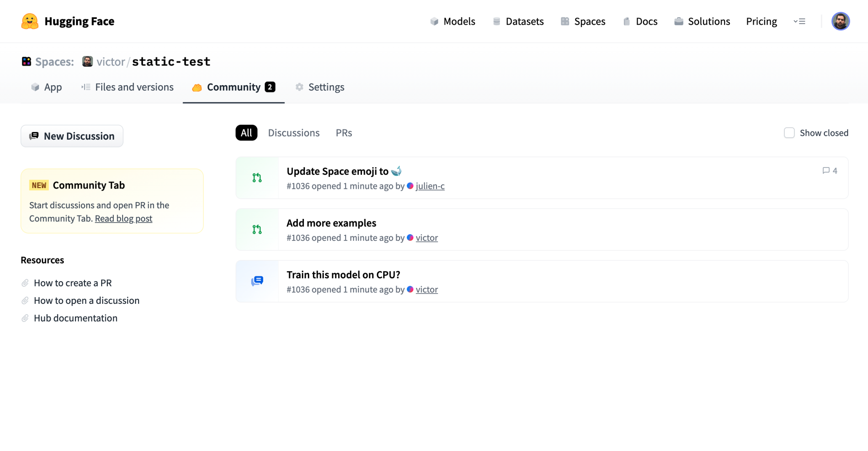
Task: Select the All filter toggle
Action: 246,133
